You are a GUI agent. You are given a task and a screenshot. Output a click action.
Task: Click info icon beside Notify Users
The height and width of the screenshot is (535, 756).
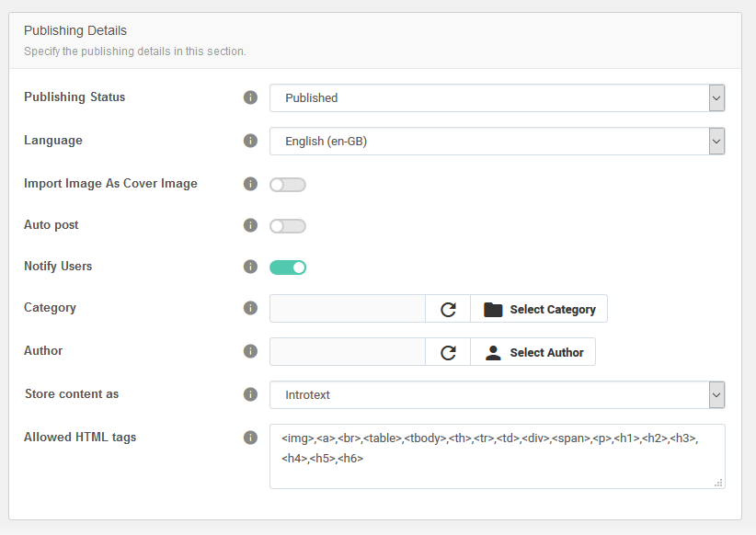point(250,267)
